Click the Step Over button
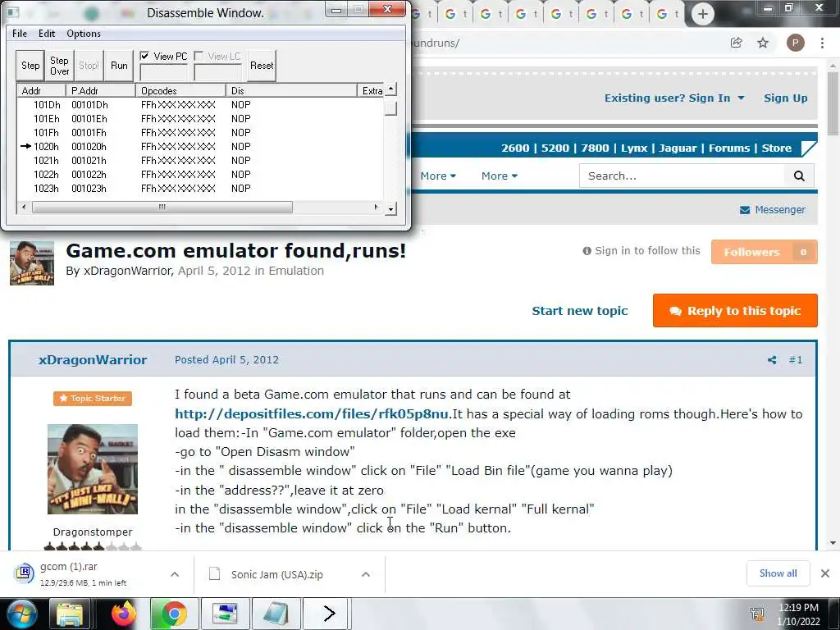840x630 pixels. pos(59,66)
